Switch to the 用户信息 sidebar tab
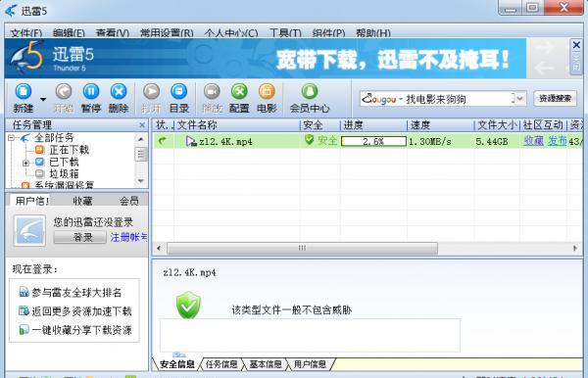The height and width of the screenshot is (378, 588). pos(30,201)
